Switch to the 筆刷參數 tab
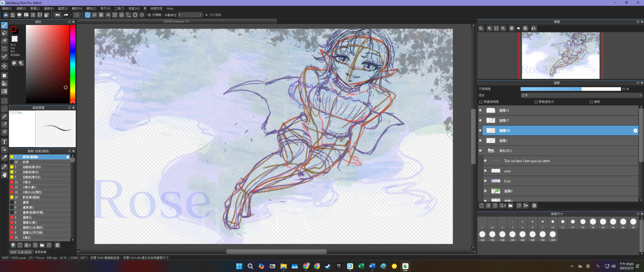The width and height of the screenshot is (644, 272). (x=40, y=252)
